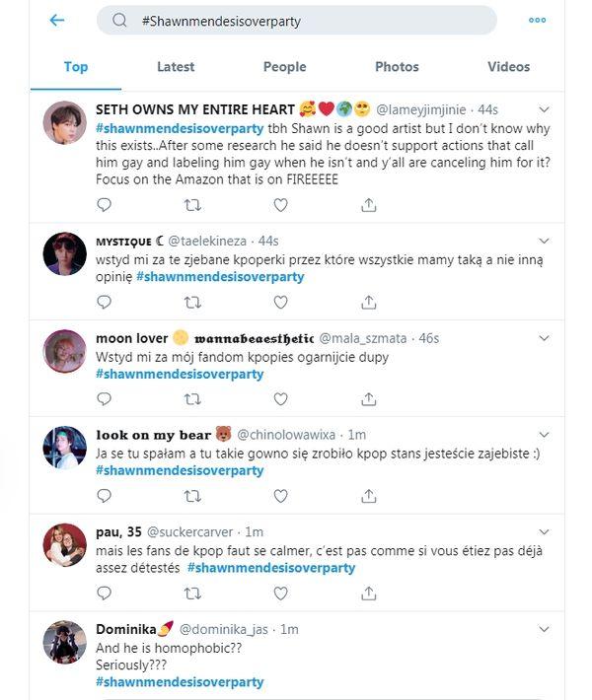The width and height of the screenshot is (592, 700).
Task: Click hashtag link in Dominika's tweet
Action: click(180, 682)
